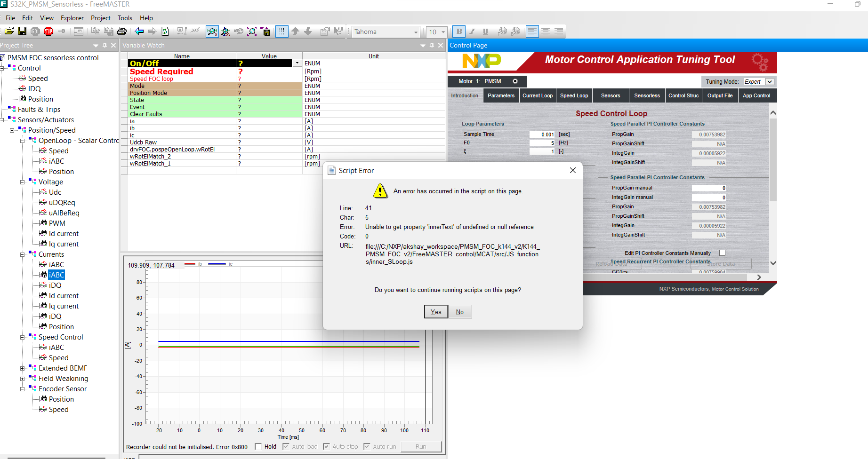This screenshot has height=459, width=868.
Task: Check Edit PI Controller Constants Manually
Action: point(722,253)
